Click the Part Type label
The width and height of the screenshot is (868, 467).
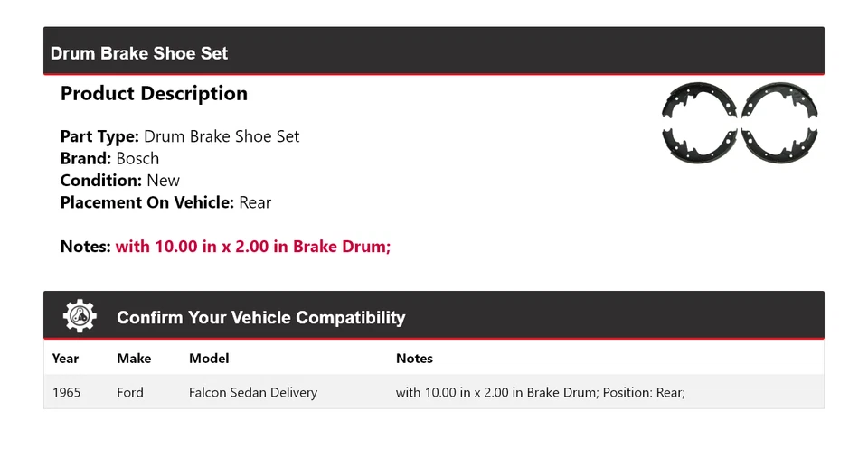point(99,136)
